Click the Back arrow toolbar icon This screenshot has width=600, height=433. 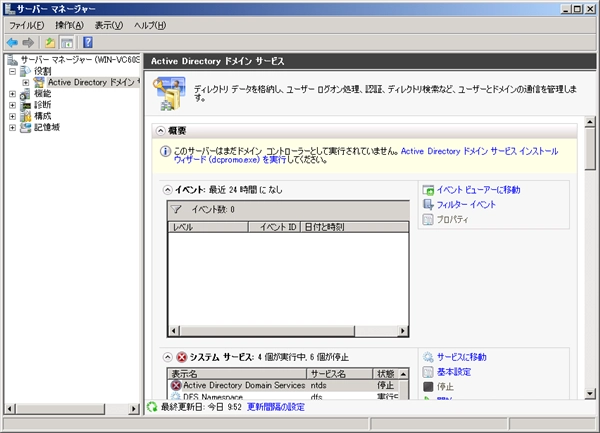coord(12,42)
